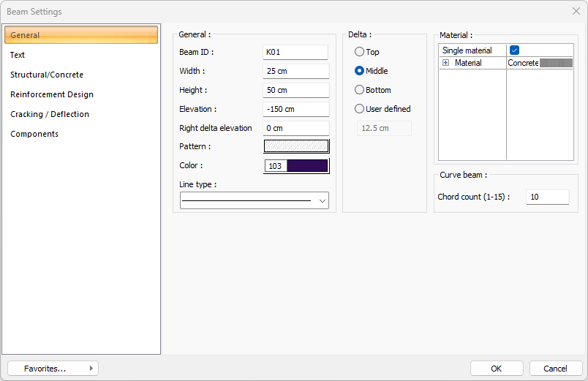Click the Cancel button
The width and height of the screenshot is (588, 381).
click(x=556, y=369)
